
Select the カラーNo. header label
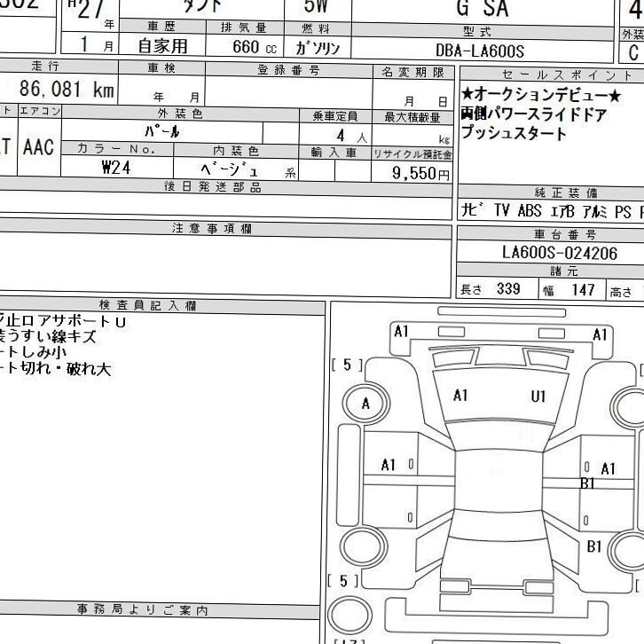116,149
